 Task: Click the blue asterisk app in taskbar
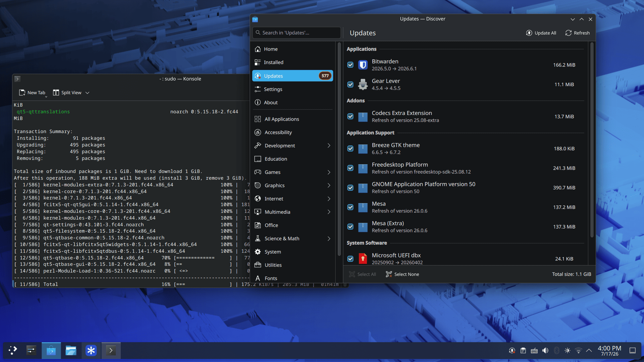(91, 351)
